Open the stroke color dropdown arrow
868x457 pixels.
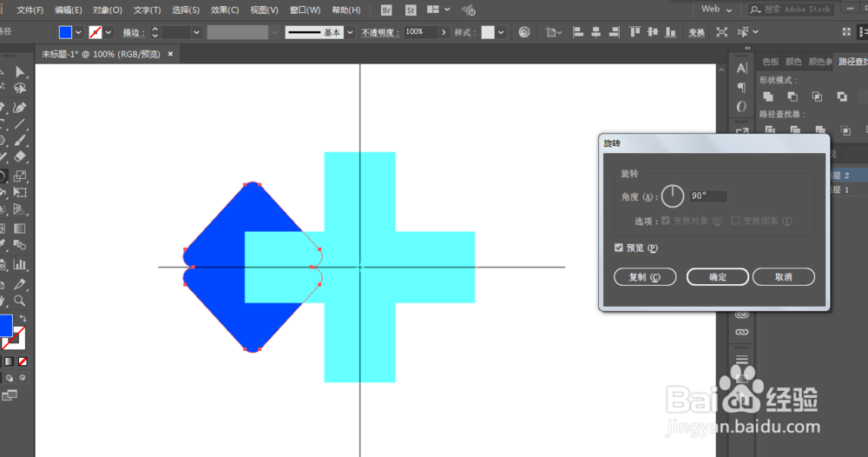pos(108,33)
